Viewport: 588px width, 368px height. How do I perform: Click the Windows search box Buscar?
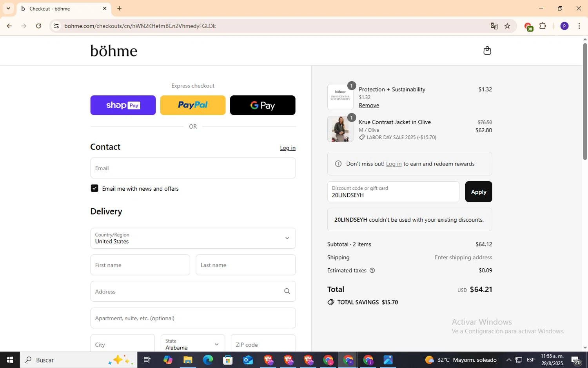(x=78, y=360)
